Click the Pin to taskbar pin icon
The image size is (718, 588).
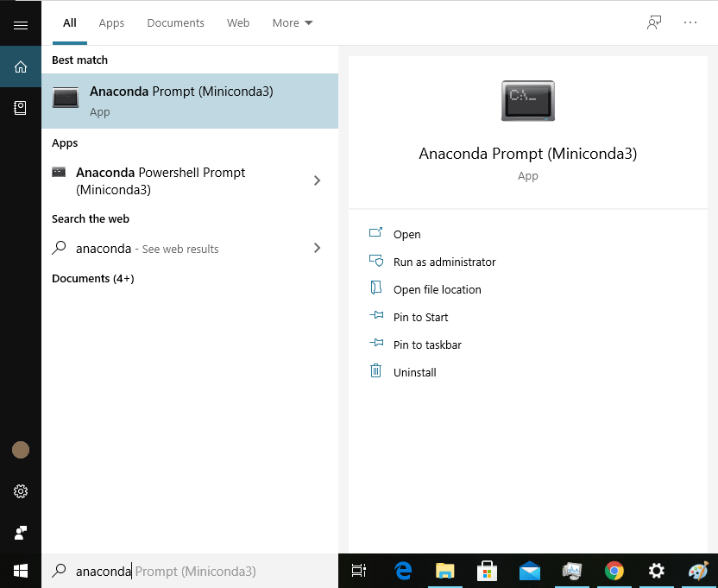click(376, 343)
